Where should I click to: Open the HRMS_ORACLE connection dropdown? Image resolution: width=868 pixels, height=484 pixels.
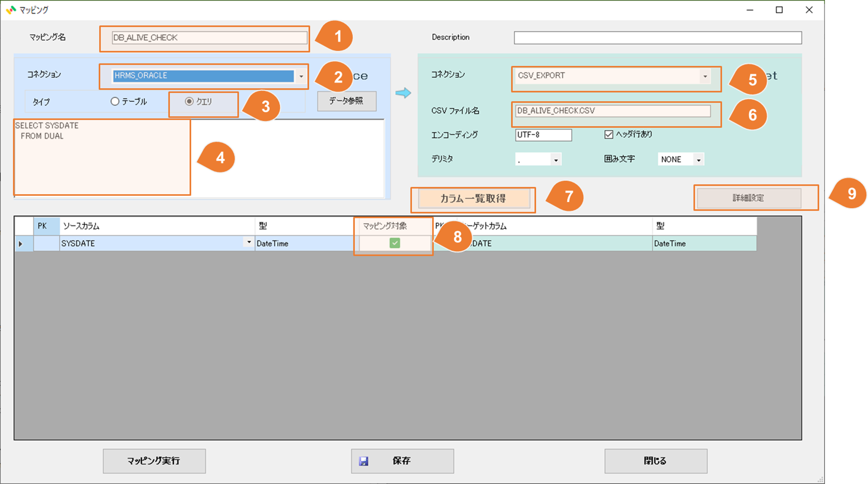[301, 76]
